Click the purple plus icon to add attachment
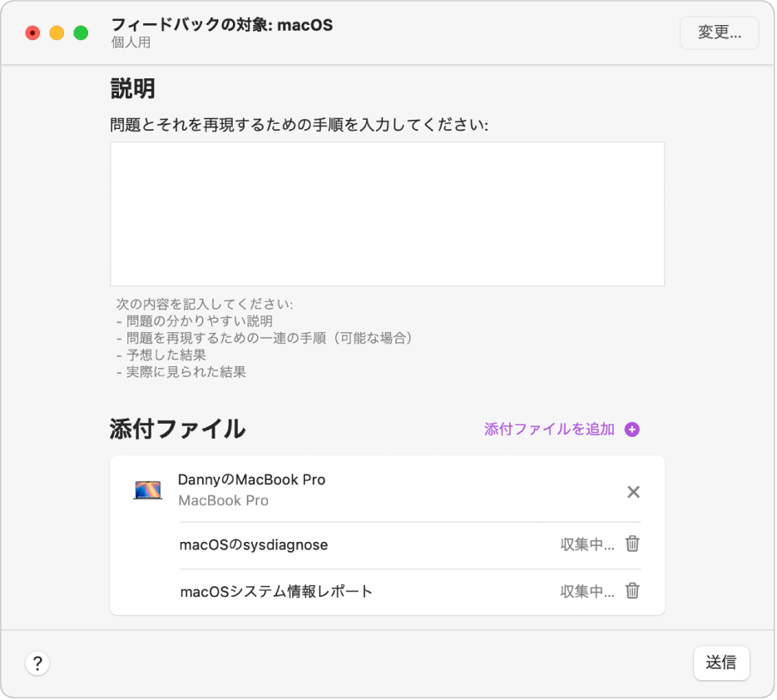Viewport: 777px width, 700px height. (632, 429)
